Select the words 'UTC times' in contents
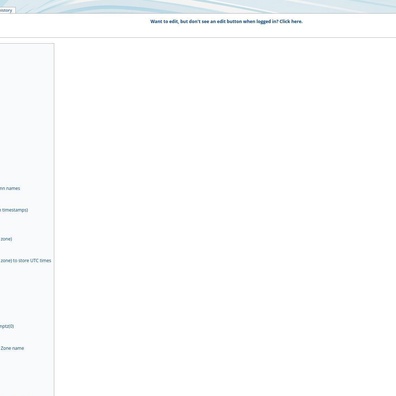Viewport: 396px width, 396px height. point(41,261)
